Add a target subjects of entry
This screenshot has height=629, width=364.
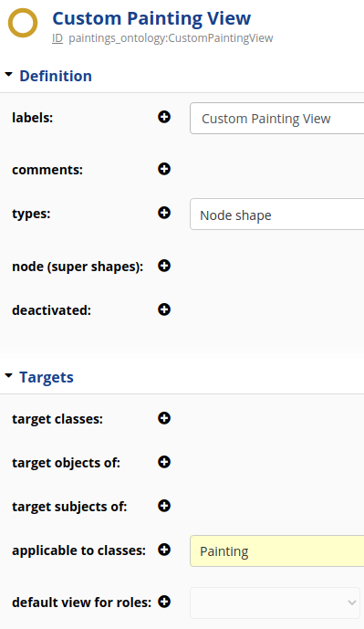(164, 506)
